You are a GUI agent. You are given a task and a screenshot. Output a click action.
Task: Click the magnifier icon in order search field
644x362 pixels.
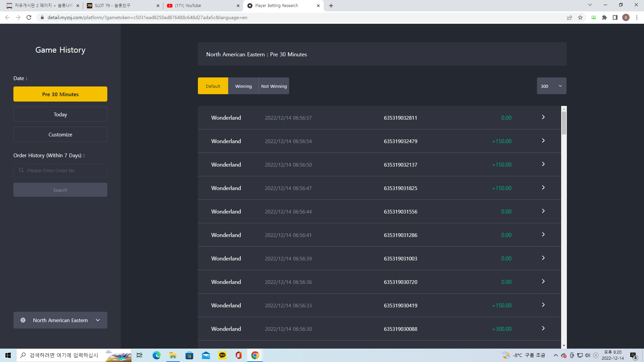coord(21,170)
